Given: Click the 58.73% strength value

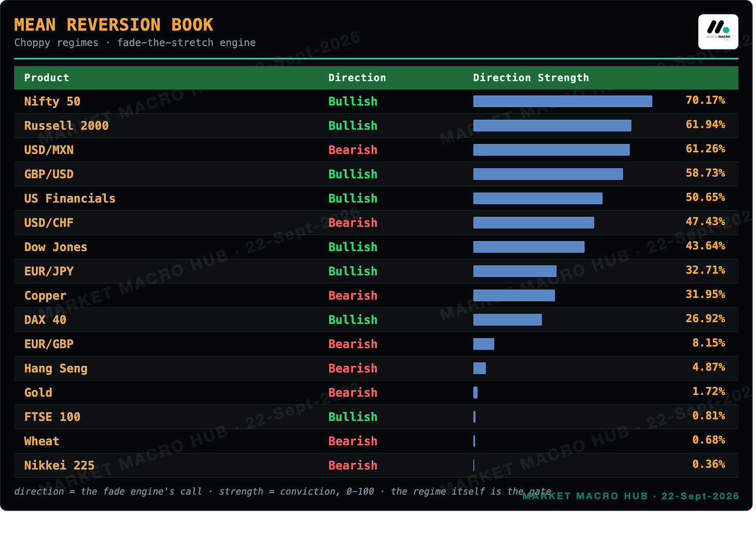Looking at the screenshot, I should pyautogui.click(x=705, y=173).
